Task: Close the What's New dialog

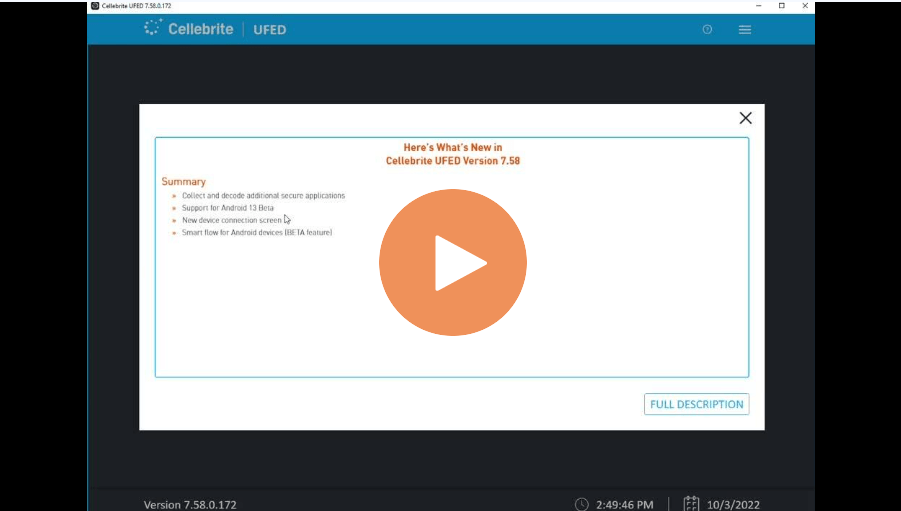Action: click(745, 118)
